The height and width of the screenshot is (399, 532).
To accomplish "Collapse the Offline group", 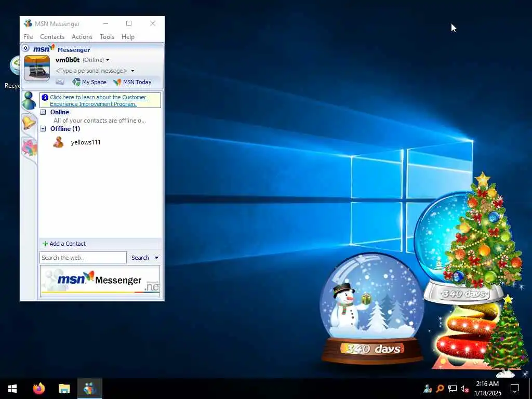I will click(x=43, y=129).
